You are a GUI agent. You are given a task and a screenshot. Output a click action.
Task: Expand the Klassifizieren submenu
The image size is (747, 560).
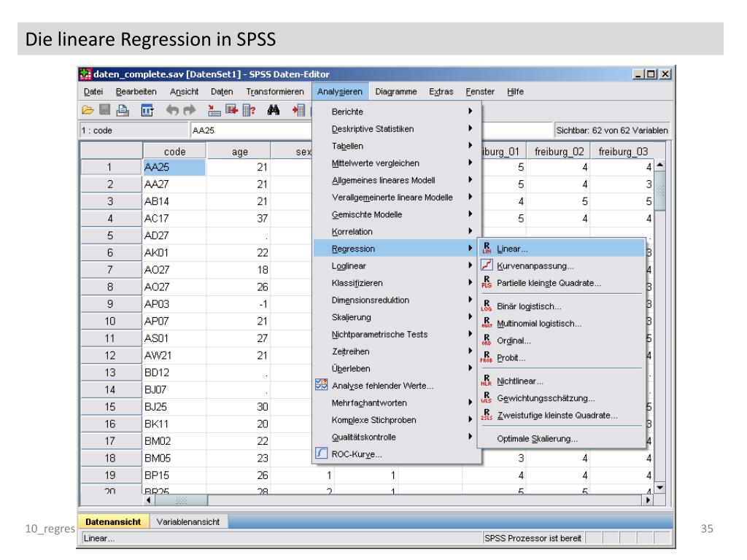[396, 283]
